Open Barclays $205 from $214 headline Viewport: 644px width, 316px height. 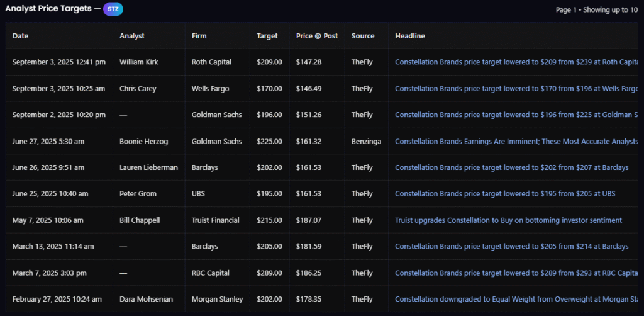point(511,247)
